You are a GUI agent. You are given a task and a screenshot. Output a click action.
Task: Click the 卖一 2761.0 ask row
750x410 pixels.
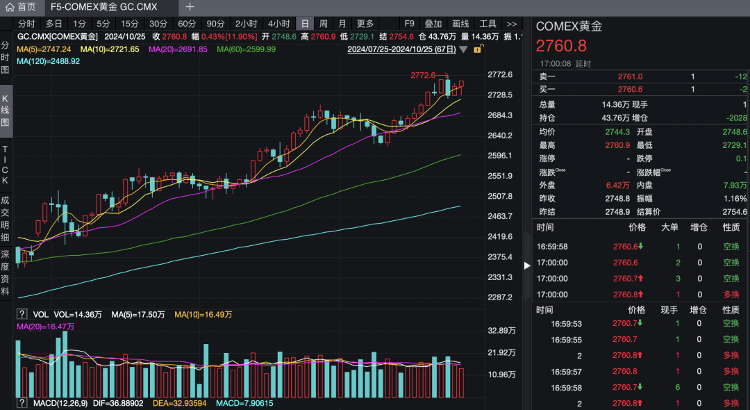[641, 77]
